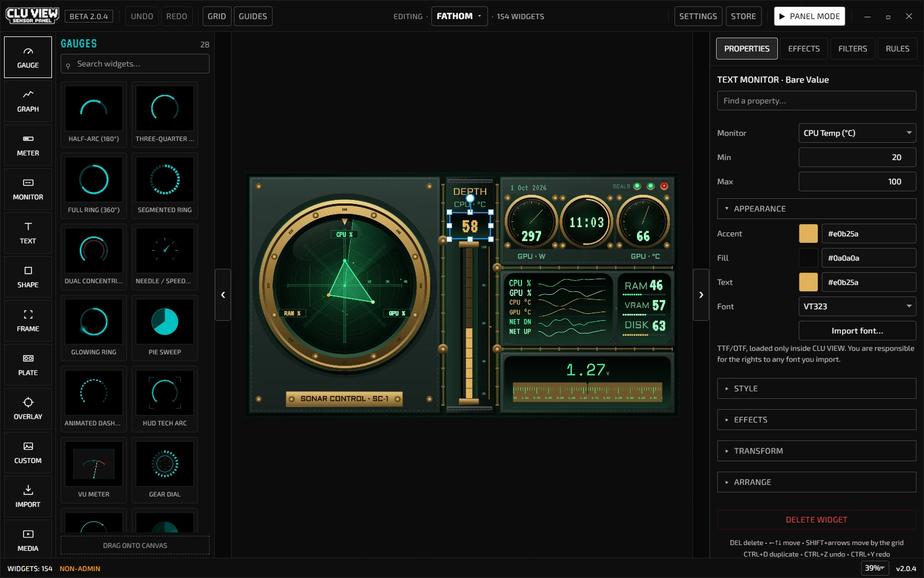The image size is (924, 578).
Task: Pick the Half-Arc (180°) gauge thumbnail
Action: click(94, 114)
